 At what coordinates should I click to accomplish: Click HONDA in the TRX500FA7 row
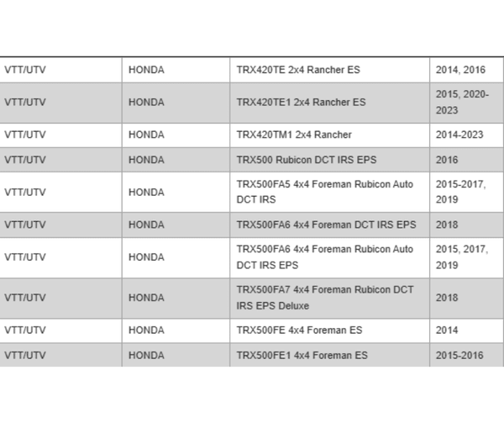[146, 298]
